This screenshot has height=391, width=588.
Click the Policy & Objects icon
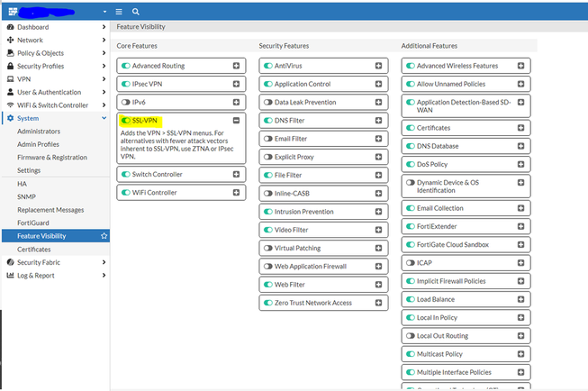coord(11,53)
